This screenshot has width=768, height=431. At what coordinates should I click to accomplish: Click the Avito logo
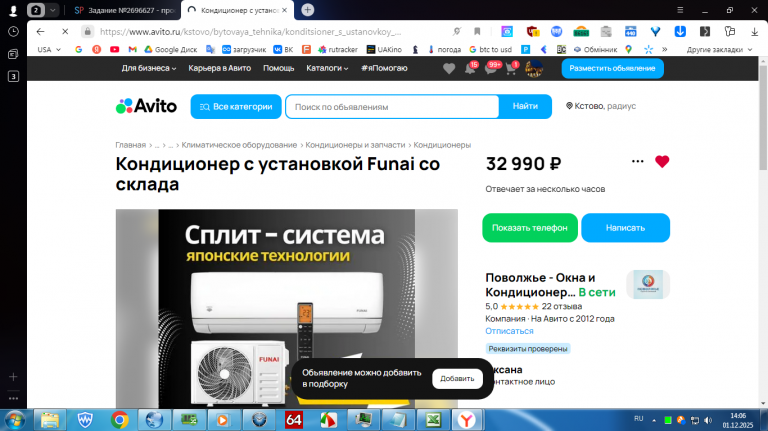(146, 106)
